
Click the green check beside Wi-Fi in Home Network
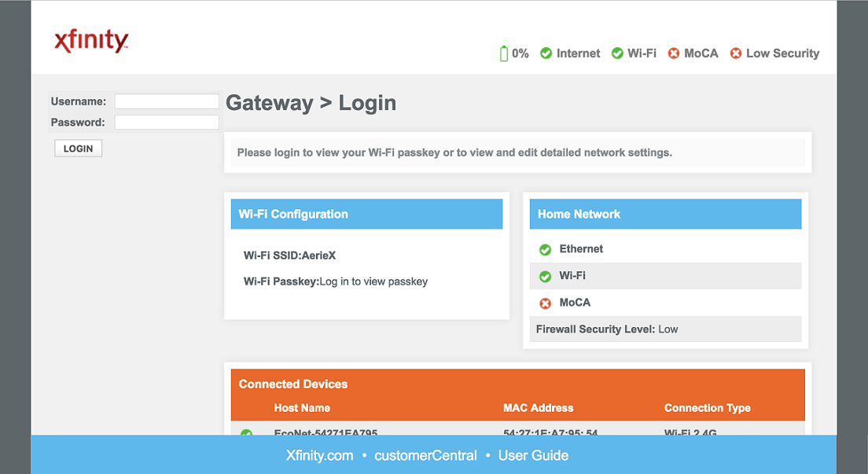pyautogui.click(x=545, y=276)
